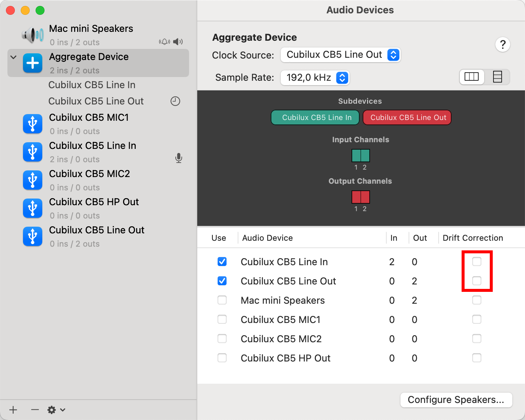The height and width of the screenshot is (420, 525).
Task: Check Use for Cubilux CB5 MIC2
Action: (222, 339)
